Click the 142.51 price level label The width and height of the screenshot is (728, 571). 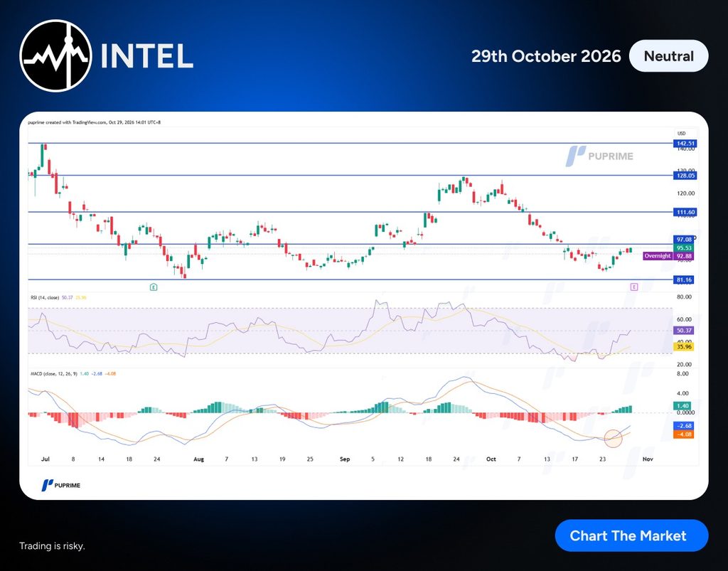click(685, 144)
